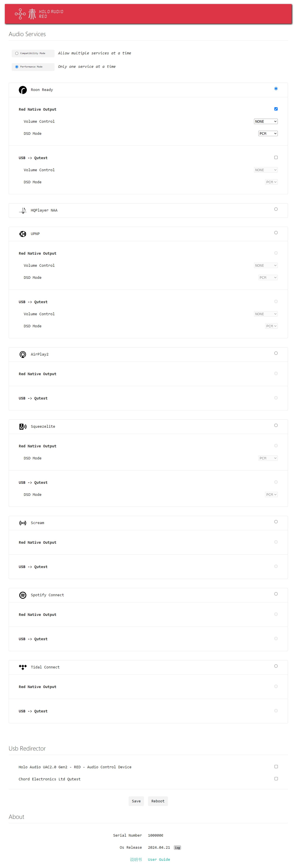Image resolution: width=297 pixels, height=868 pixels.
Task: Click the Roon Ready service icon
Action: coord(23,90)
